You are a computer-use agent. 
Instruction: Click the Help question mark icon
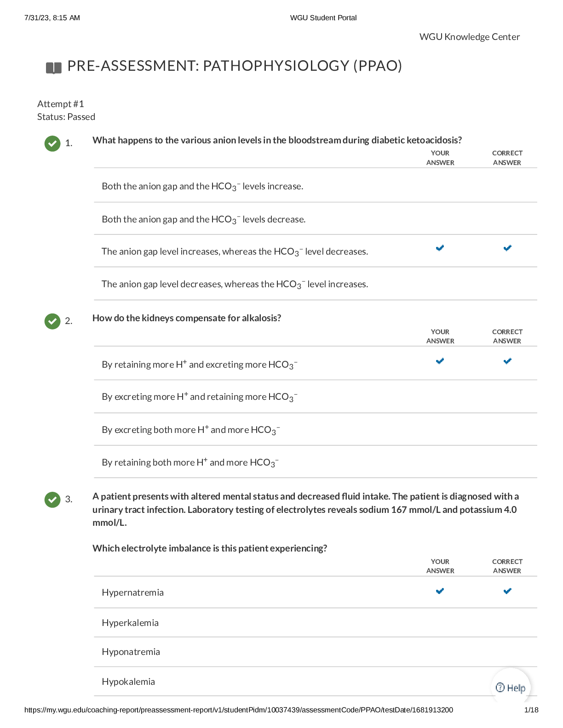(x=500, y=688)
